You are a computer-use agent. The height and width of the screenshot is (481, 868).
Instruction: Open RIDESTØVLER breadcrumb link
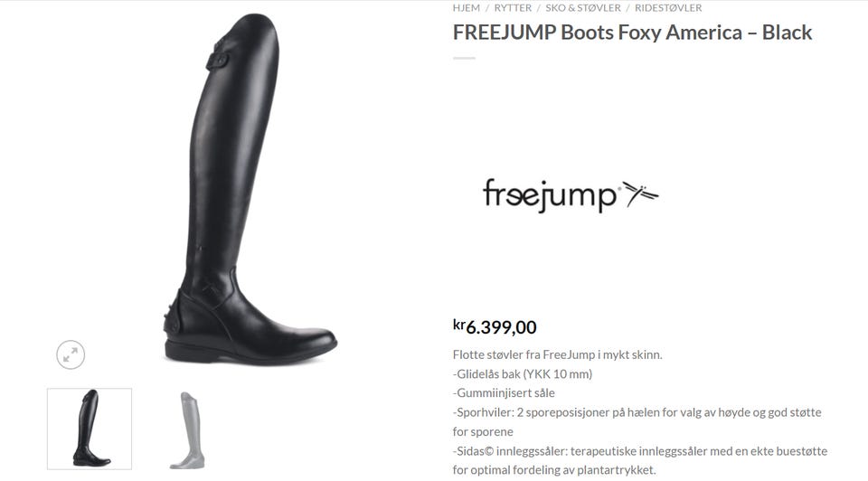click(668, 8)
